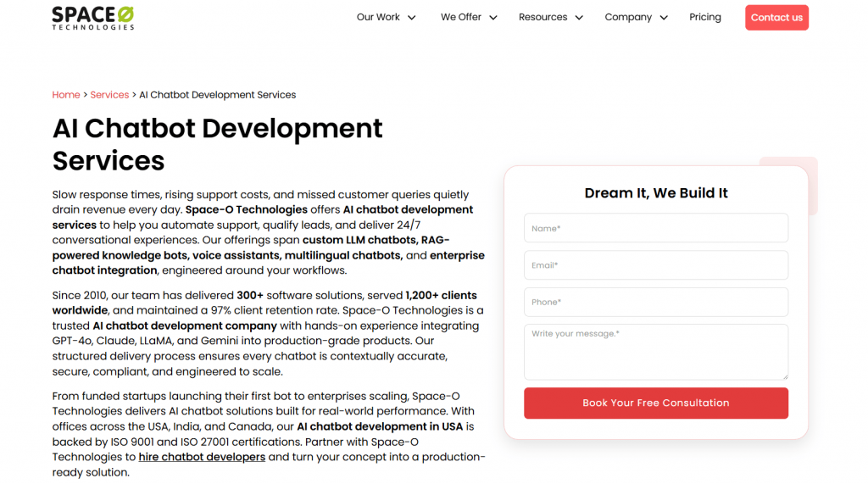The height and width of the screenshot is (484, 868).
Task: Click the breadcrumb text AI Chatbot Development Services
Action: click(218, 95)
